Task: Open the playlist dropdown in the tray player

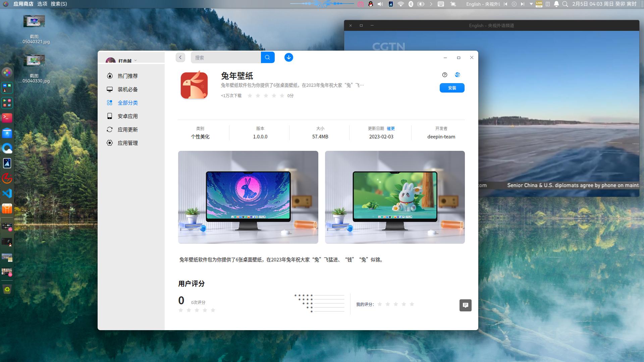Action: [531, 4]
